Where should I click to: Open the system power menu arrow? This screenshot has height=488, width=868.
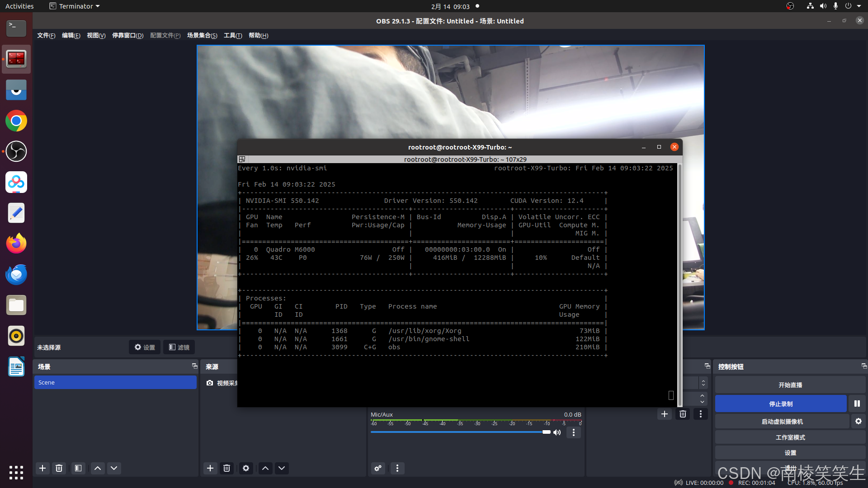pyautogui.click(x=859, y=6)
